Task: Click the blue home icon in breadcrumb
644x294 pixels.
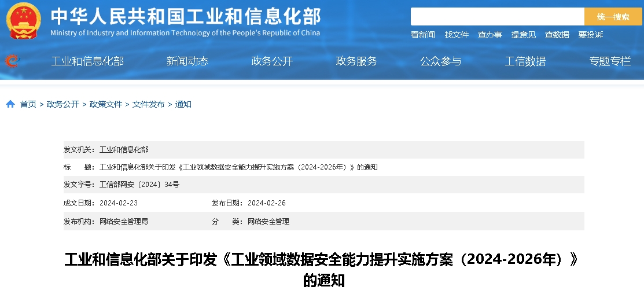Action: coord(10,104)
